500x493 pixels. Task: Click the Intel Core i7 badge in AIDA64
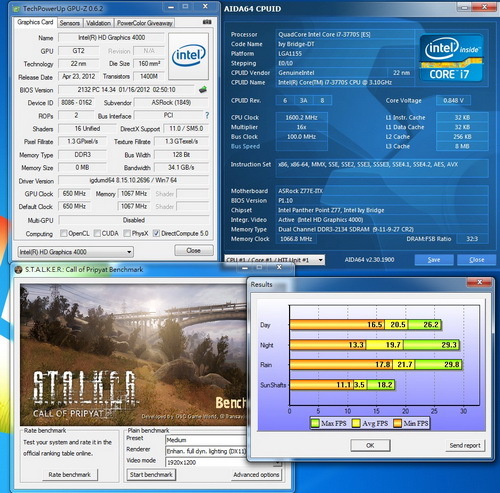point(452,58)
